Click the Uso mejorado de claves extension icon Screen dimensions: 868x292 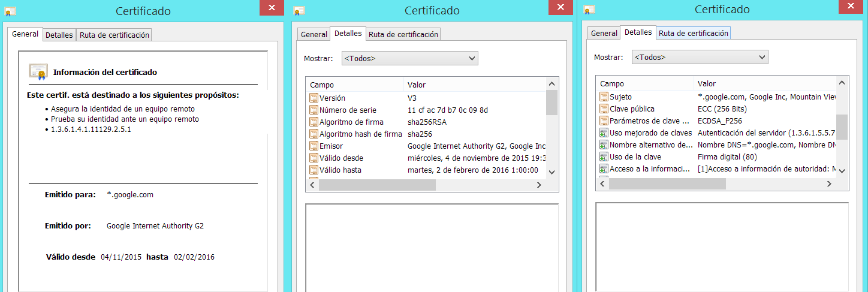pyautogui.click(x=604, y=133)
